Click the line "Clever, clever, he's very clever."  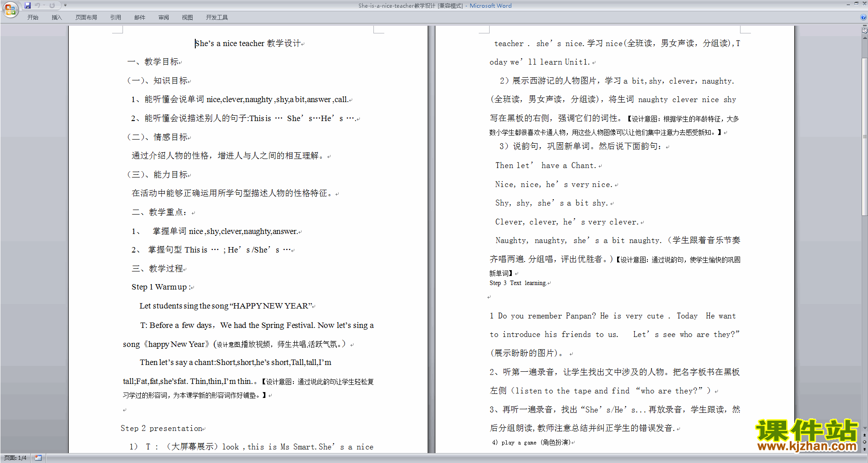(567, 222)
